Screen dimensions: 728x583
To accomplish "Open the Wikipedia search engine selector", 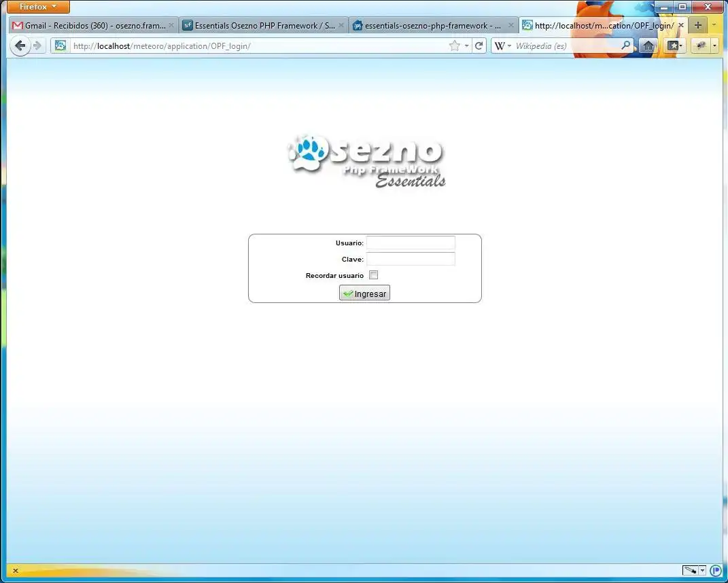I will click(x=502, y=46).
